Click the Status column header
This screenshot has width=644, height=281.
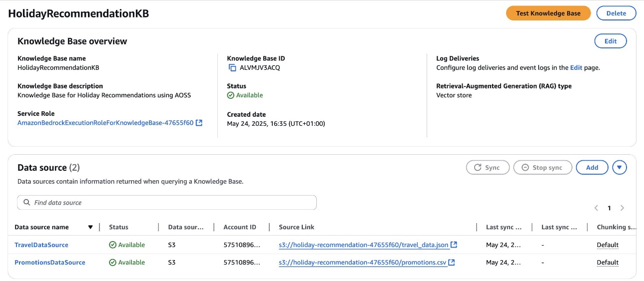click(x=118, y=227)
